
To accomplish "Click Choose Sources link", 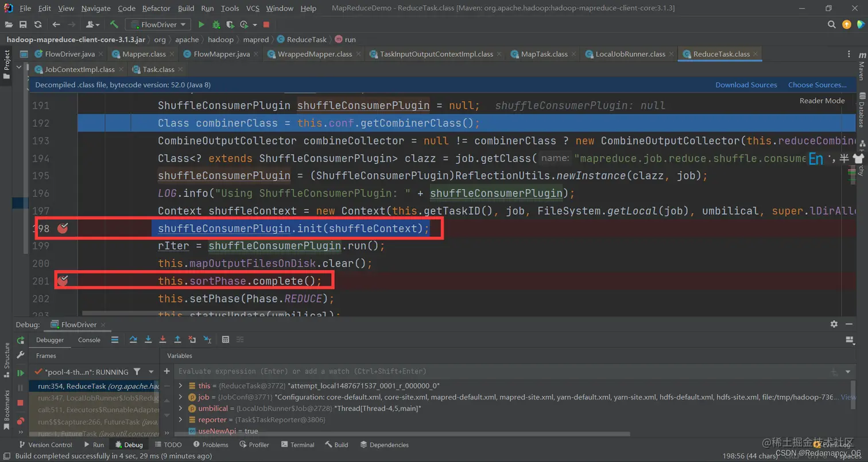I will (x=817, y=84).
